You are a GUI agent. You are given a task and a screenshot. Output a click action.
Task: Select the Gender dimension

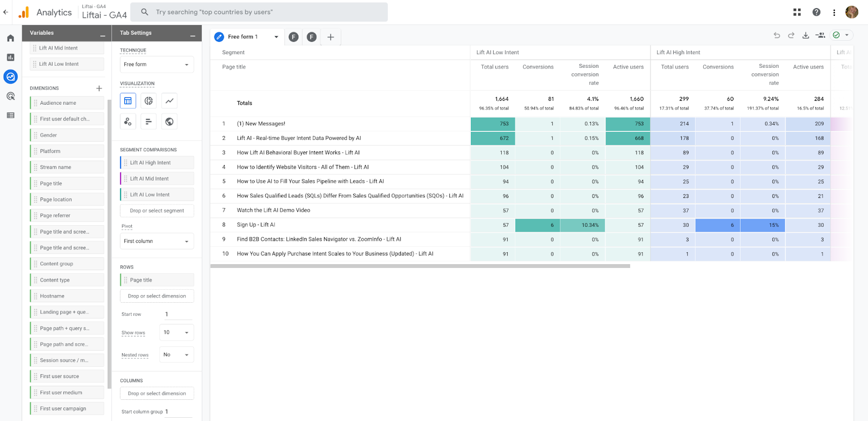pyautogui.click(x=67, y=135)
